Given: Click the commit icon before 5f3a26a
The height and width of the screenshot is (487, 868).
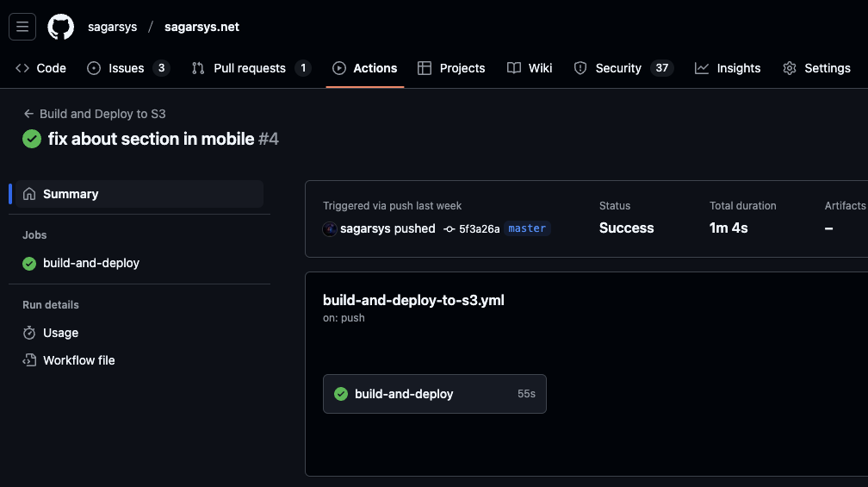Looking at the screenshot, I should pos(449,229).
